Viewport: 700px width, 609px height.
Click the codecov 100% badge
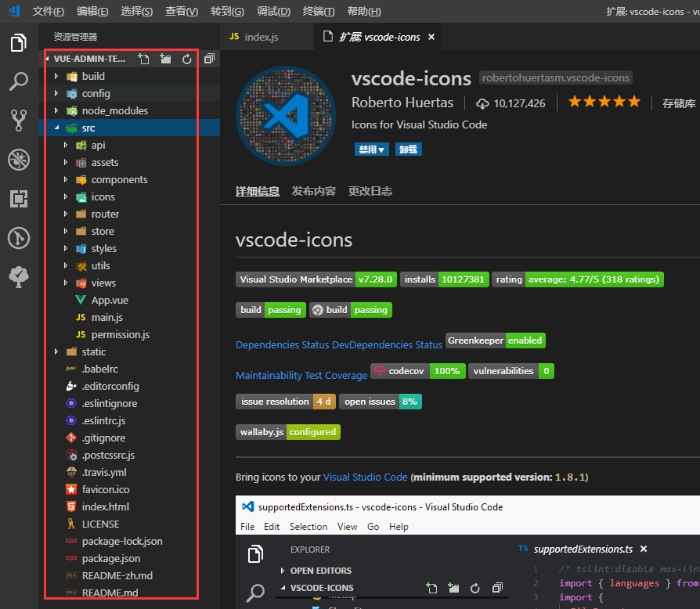[418, 371]
